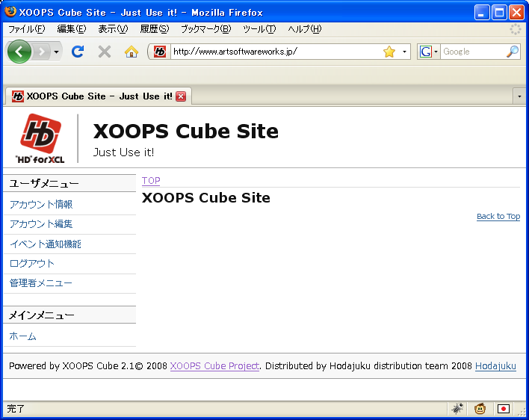Image resolution: width=529 pixels, height=420 pixels.
Task: Click the XOOPS Cube Project footer link
Action: point(214,366)
